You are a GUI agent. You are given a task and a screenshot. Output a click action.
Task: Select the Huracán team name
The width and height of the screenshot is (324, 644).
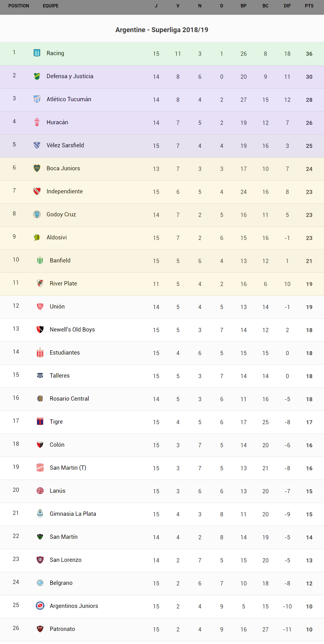pos(57,122)
